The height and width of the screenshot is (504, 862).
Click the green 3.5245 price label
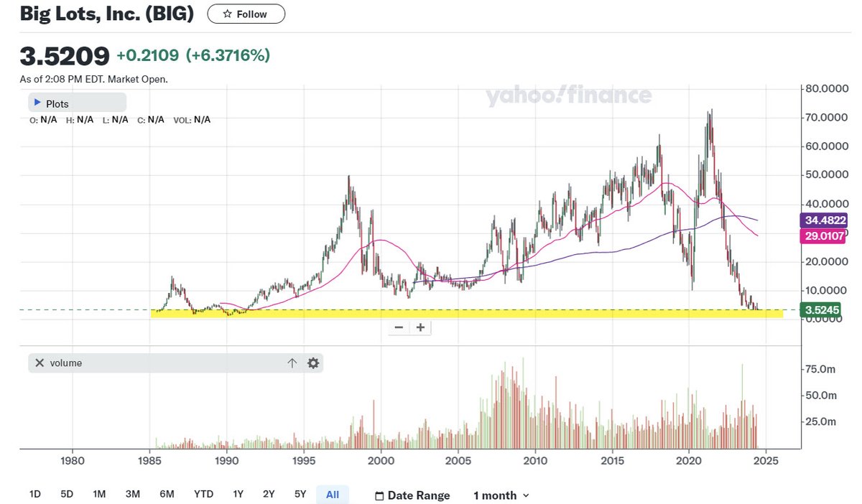pos(822,311)
